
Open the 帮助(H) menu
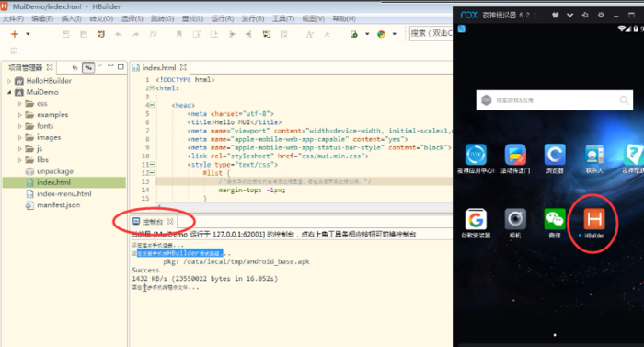point(344,19)
